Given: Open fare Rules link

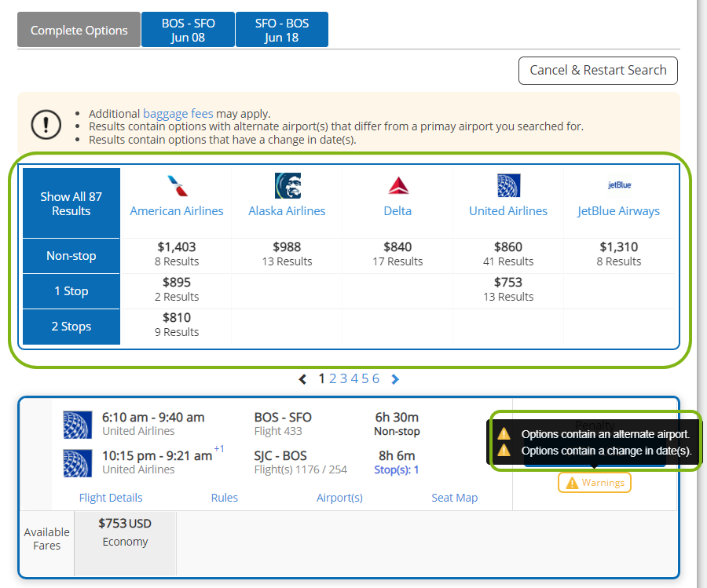Looking at the screenshot, I should pos(224,498).
